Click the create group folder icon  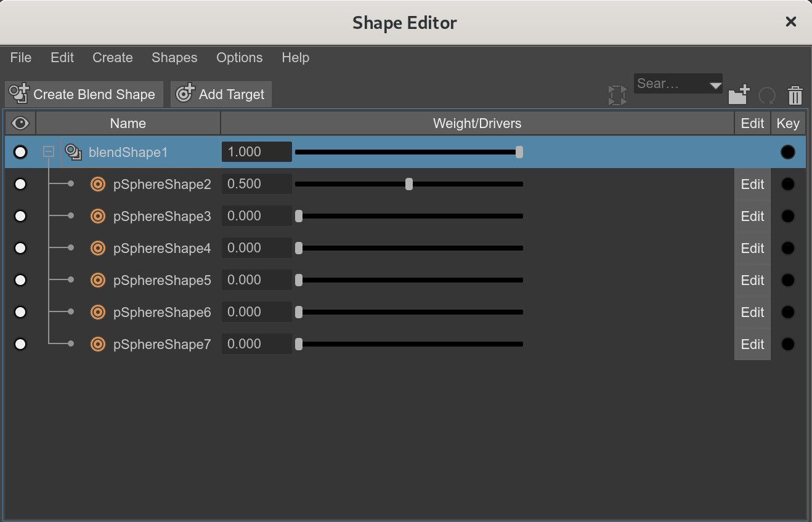coord(739,95)
